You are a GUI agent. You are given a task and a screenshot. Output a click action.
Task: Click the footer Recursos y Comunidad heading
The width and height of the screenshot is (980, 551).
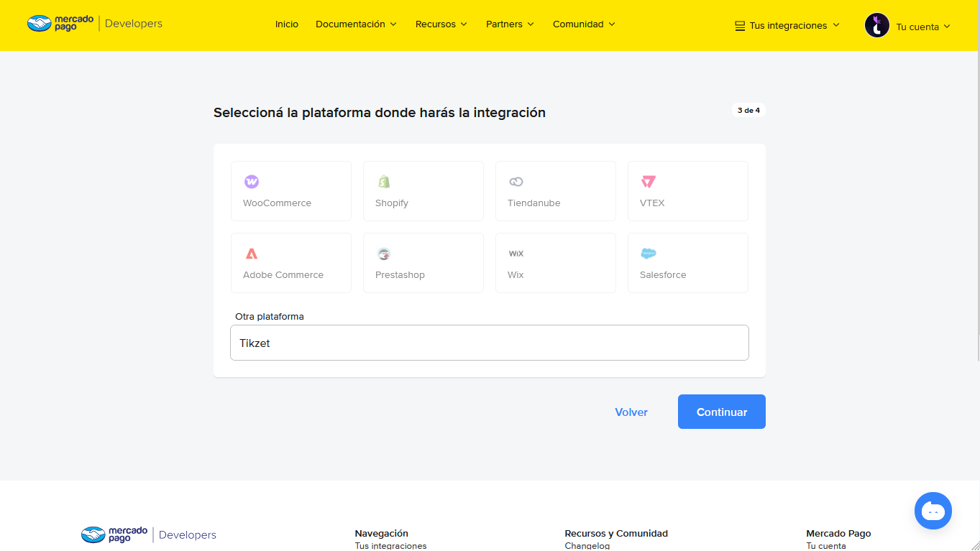(616, 533)
